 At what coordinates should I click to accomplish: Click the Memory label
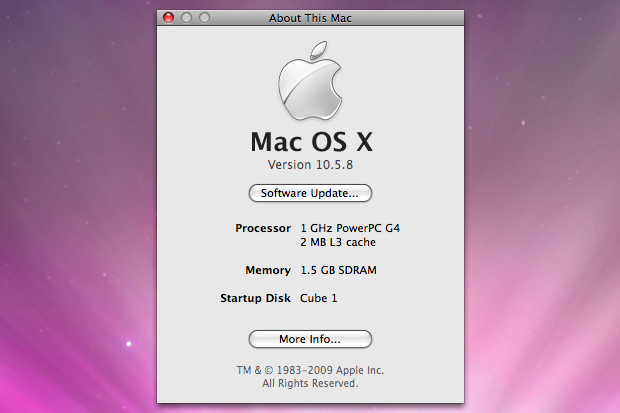click(x=268, y=270)
